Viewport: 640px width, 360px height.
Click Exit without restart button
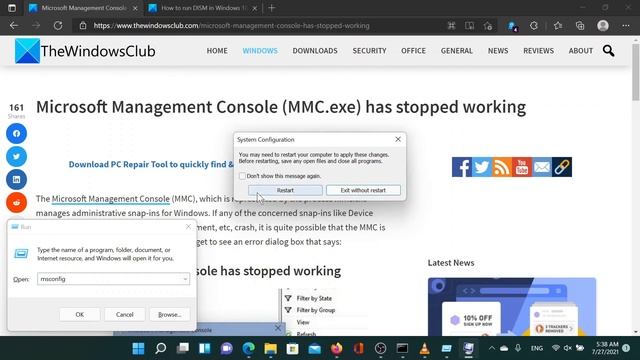point(363,190)
